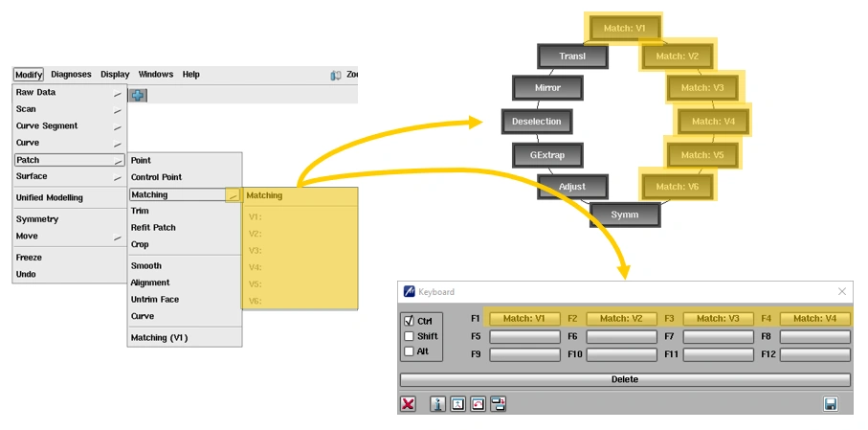868x430 pixels.
Task: Close the Keyboard dialog window
Action: pyautogui.click(x=842, y=291)
